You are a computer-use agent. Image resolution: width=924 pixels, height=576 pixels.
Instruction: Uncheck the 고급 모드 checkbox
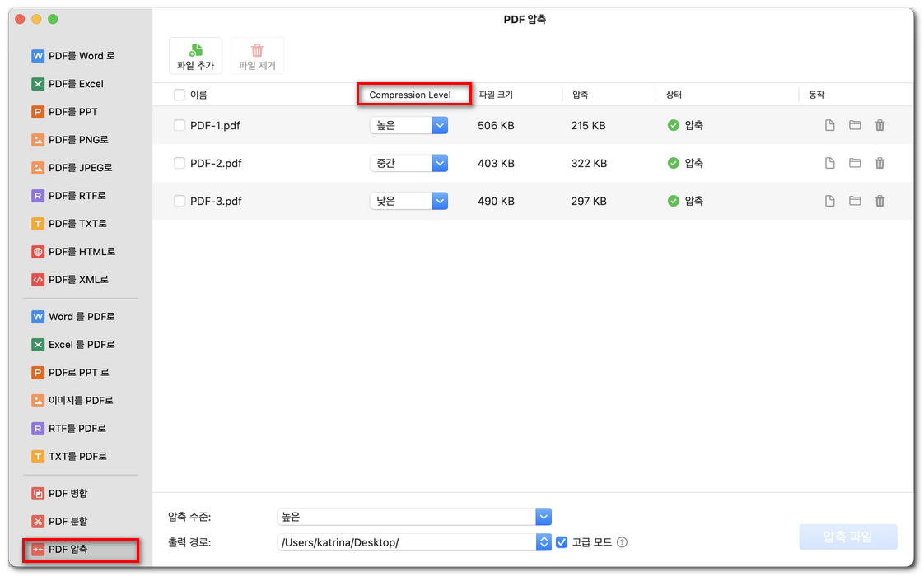562,541
